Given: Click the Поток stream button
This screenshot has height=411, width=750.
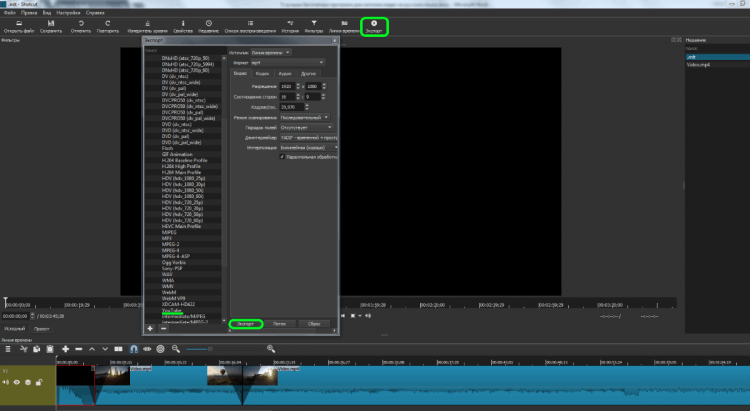Looking at the screenshot, I should point(280,324).
